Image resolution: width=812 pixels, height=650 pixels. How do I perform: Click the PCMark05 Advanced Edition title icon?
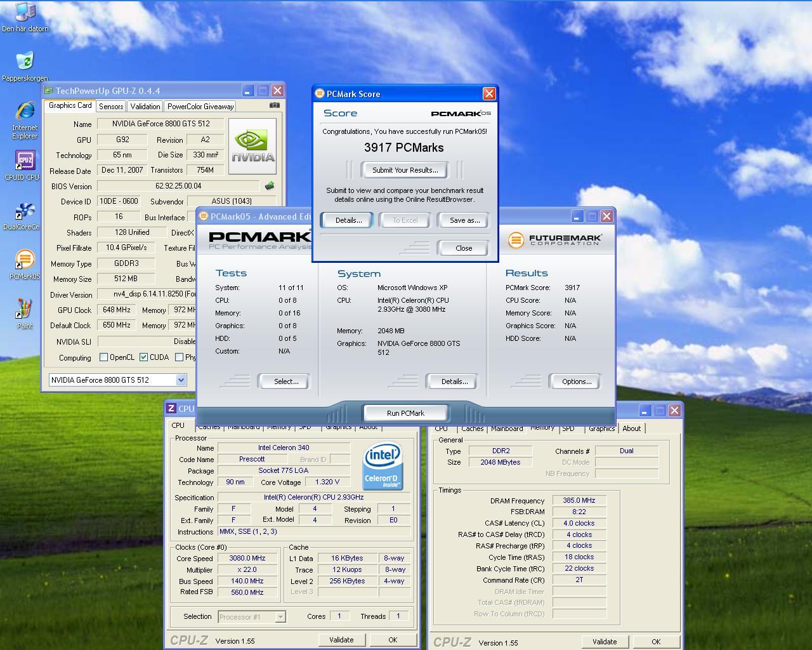pyautogui.click(x=204, y=216)
